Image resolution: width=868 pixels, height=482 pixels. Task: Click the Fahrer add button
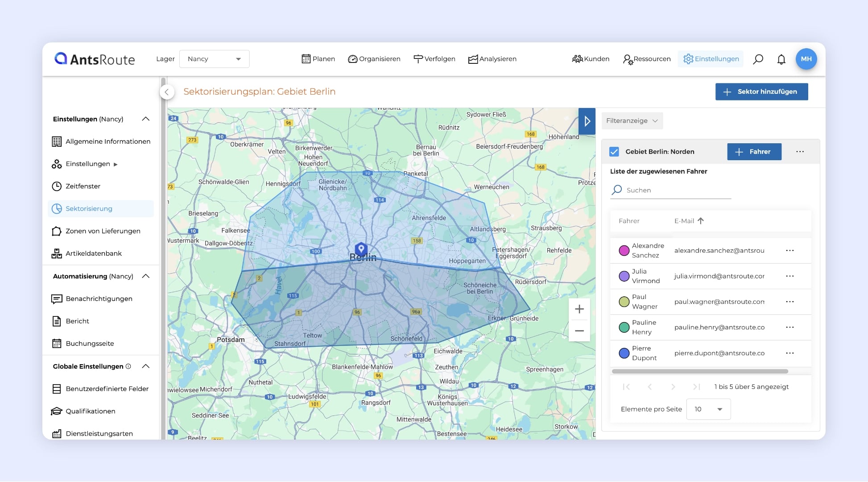pyautogui.click(x=754, y=152)
